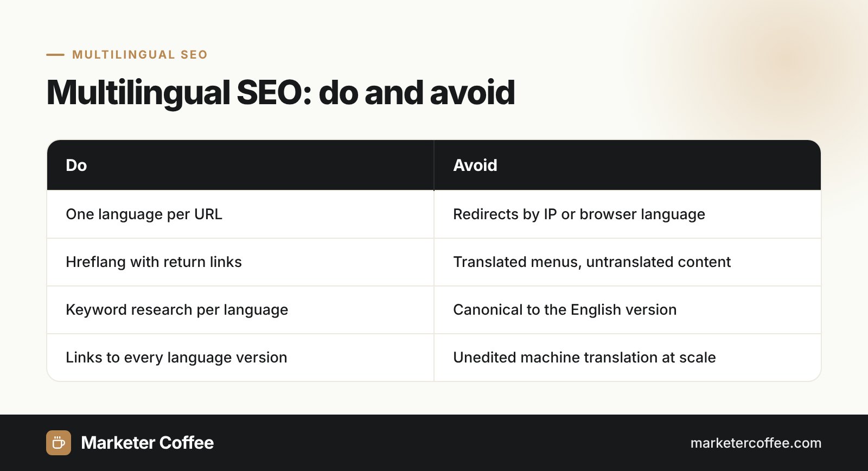Click the Marketer Coffee brand name
Screen dimensions: 868x471
click(x=147, y=443)
